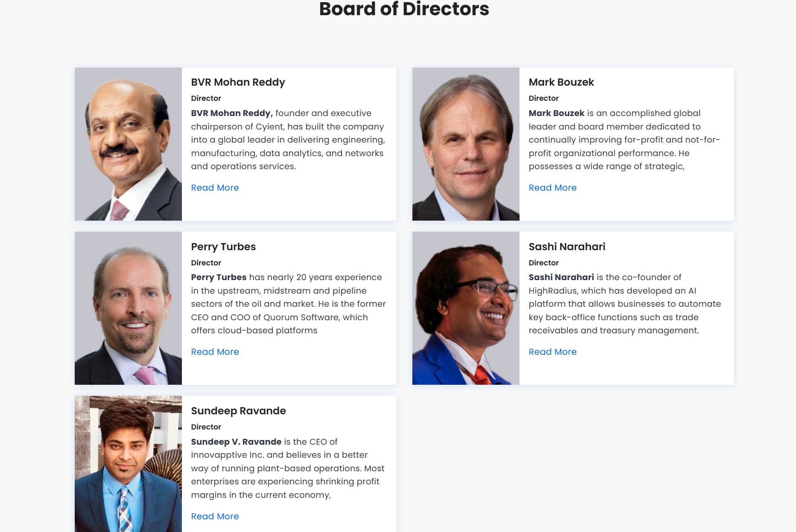796x532 pixels.
Task: Select the portrait in Mark Bouzek's card
Action: click(x=466, y=144)
